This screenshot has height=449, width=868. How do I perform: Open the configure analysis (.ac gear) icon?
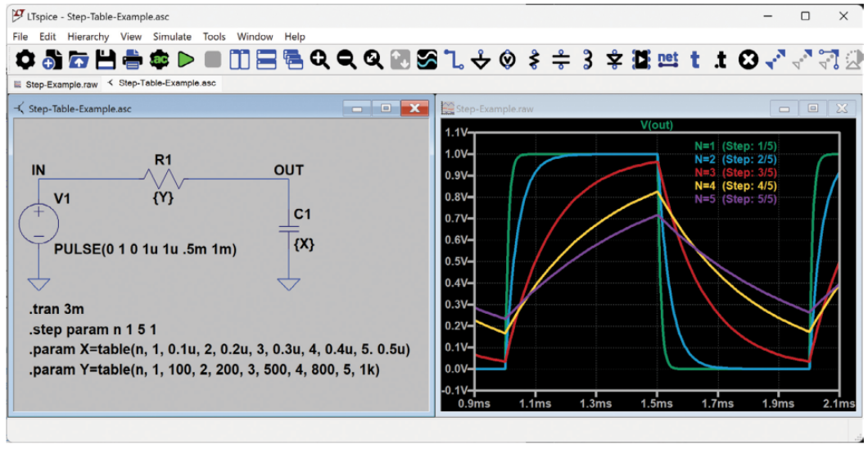point(160,59)
